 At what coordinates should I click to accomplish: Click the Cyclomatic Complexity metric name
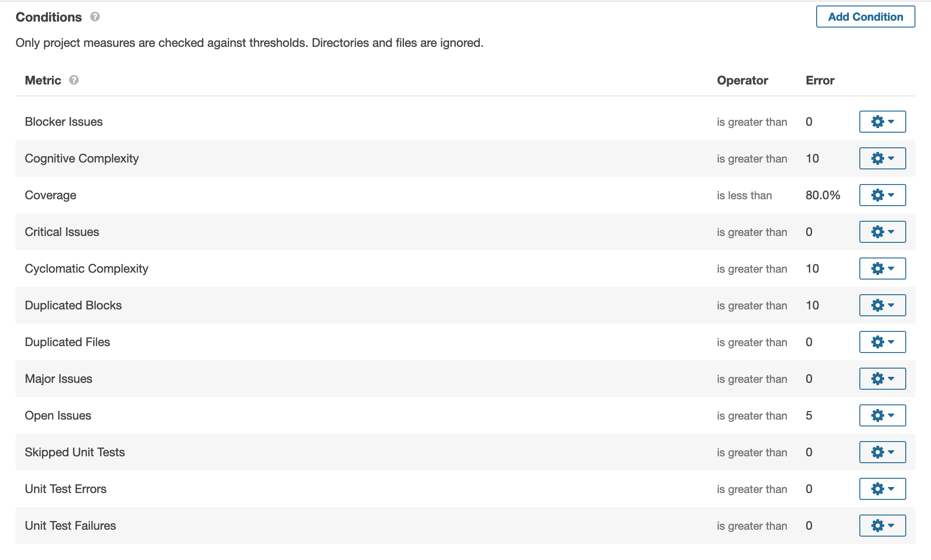[x=86, y=269]
